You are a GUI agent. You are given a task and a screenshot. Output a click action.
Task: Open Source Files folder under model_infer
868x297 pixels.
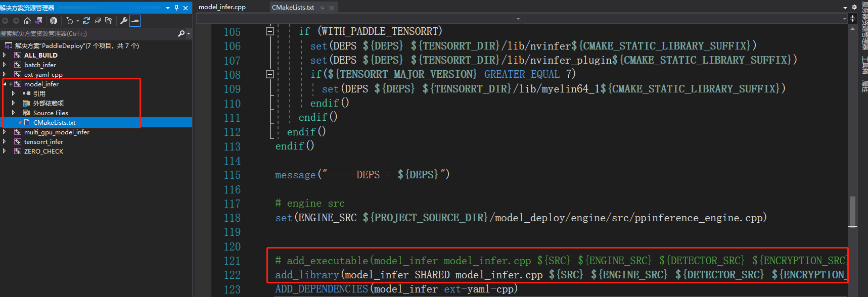point(51,113)
